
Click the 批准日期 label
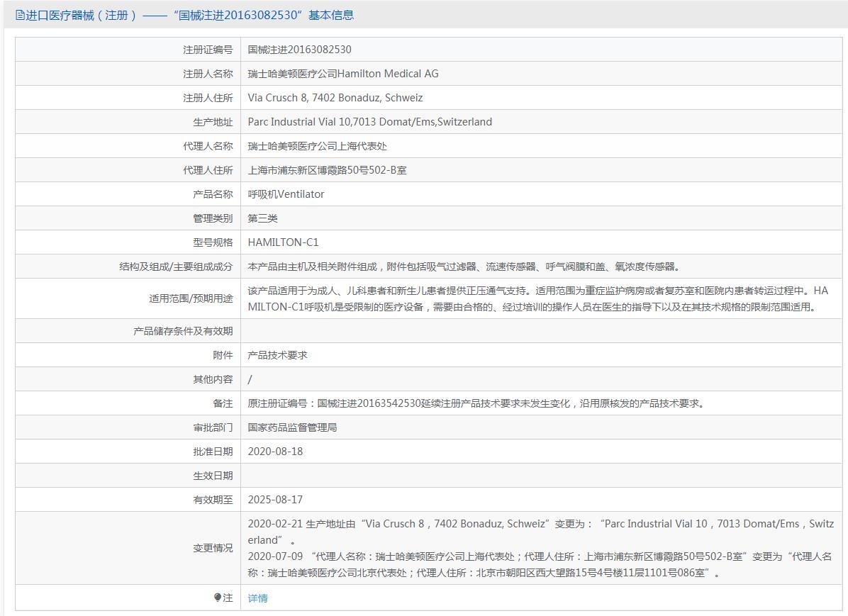[213, 452]
